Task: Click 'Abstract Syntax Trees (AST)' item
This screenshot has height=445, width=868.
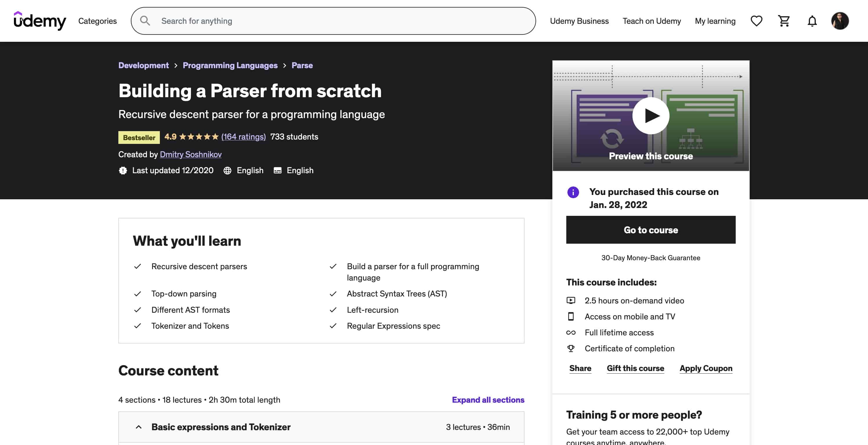Action: tap(397, 294)
